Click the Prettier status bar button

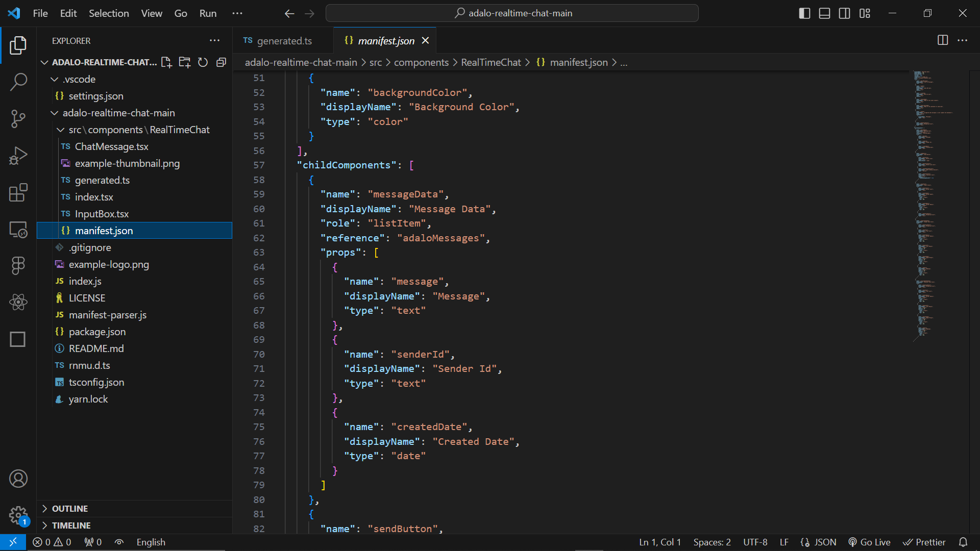924,542
